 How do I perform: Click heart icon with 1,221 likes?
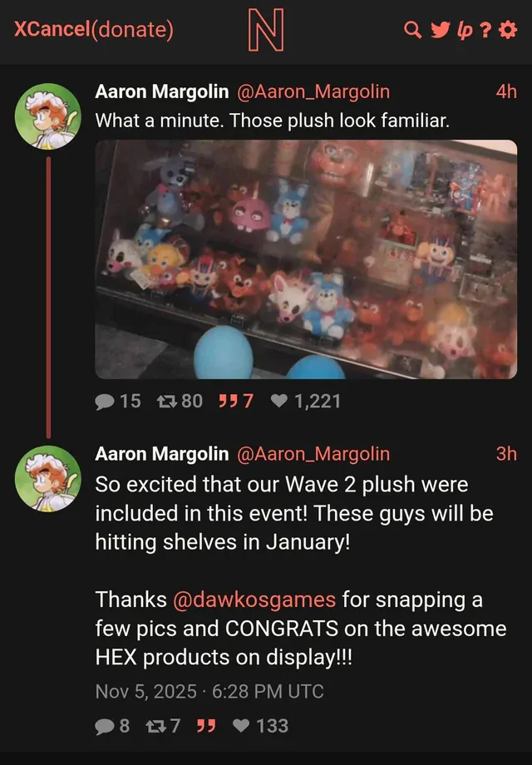279,401
